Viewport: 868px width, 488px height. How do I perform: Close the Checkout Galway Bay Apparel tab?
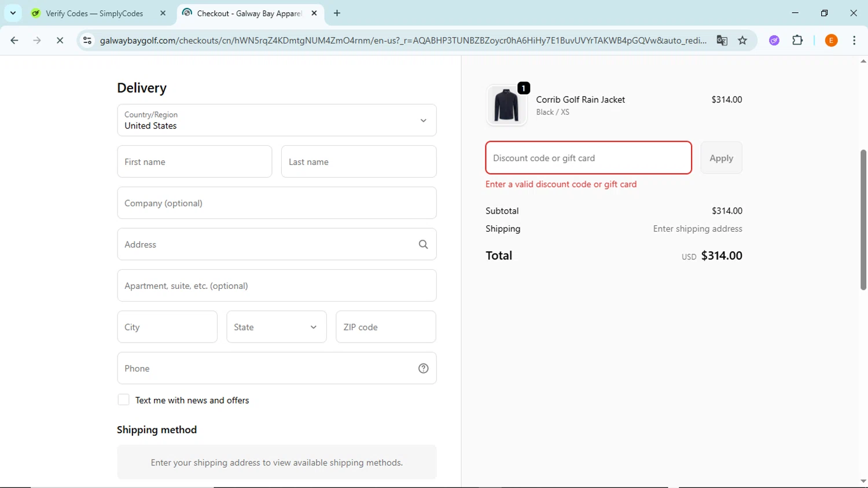(x=314, y=13)
